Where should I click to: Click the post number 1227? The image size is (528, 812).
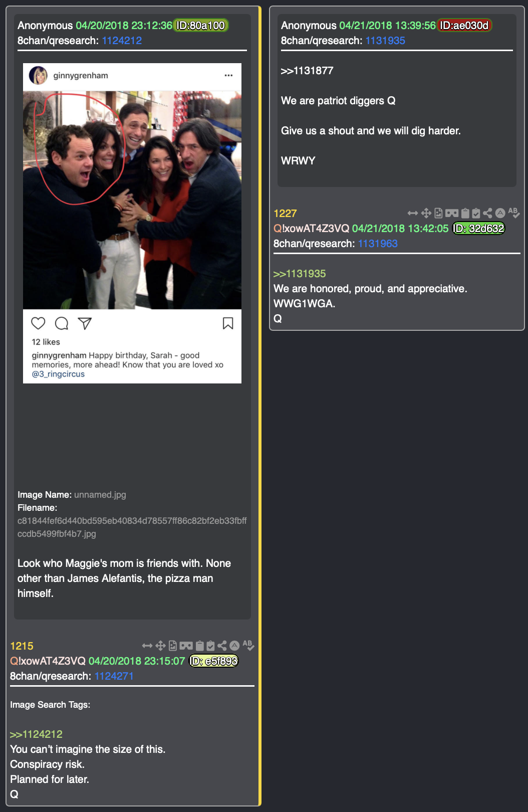tap(285, 214)
